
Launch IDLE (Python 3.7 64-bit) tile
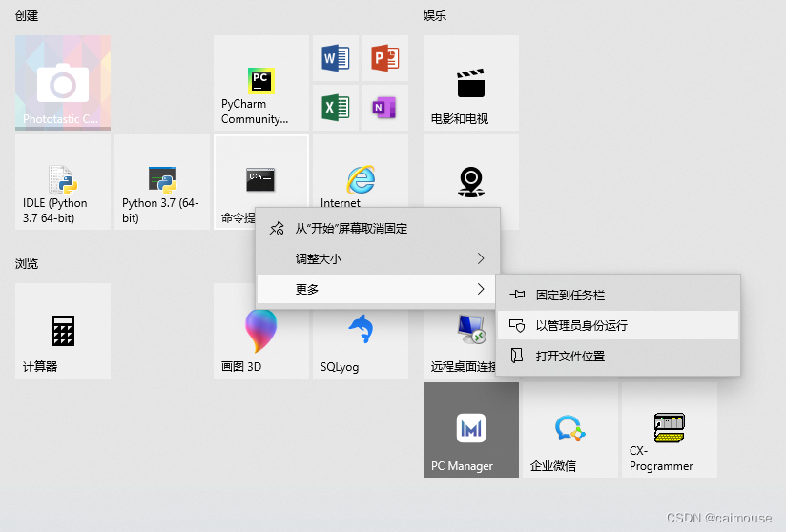coord(63,182)
